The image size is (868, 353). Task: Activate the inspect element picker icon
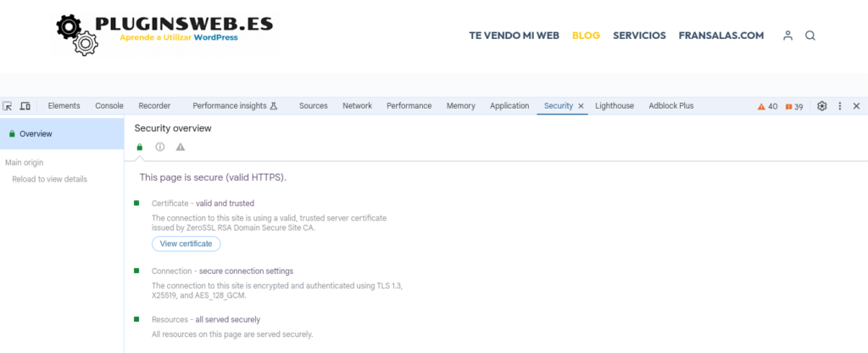click(7, 106)
